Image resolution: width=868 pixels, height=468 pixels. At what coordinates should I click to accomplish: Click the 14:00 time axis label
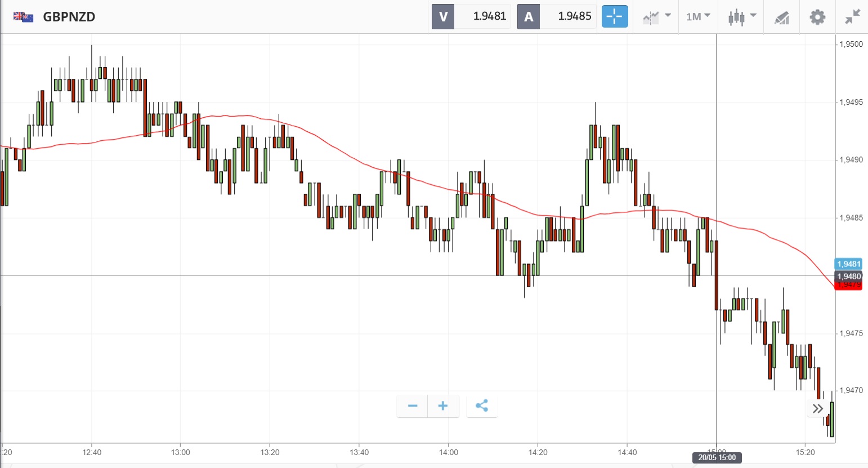click(x=449, y=452)
